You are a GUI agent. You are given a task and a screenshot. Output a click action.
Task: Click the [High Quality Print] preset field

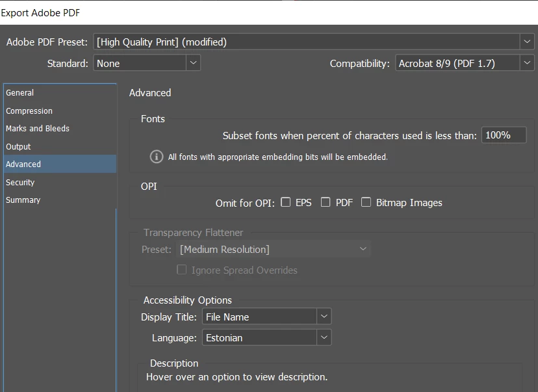[x=307, y=42]
